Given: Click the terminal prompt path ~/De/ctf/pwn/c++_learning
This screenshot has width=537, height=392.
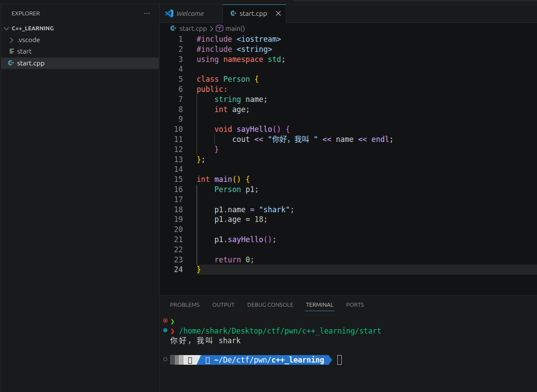Looking at the screenshot, I should [x=269, y=360].
